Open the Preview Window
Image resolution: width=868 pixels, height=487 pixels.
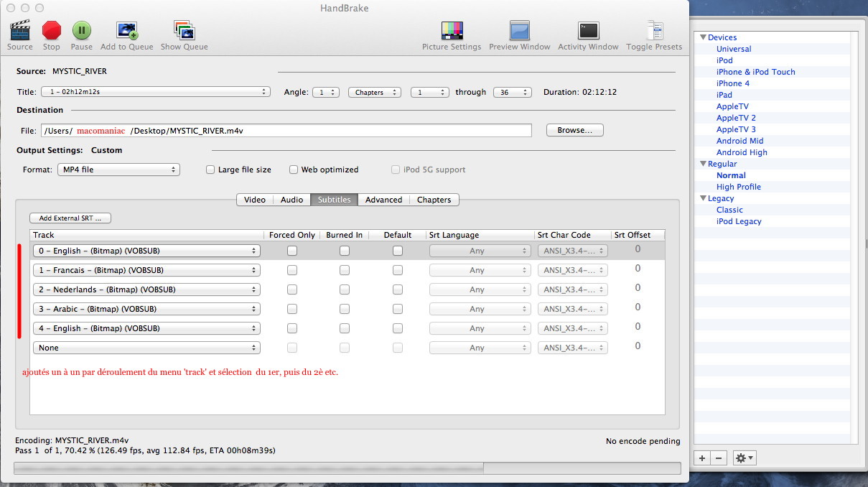click(x=519, y=35)
